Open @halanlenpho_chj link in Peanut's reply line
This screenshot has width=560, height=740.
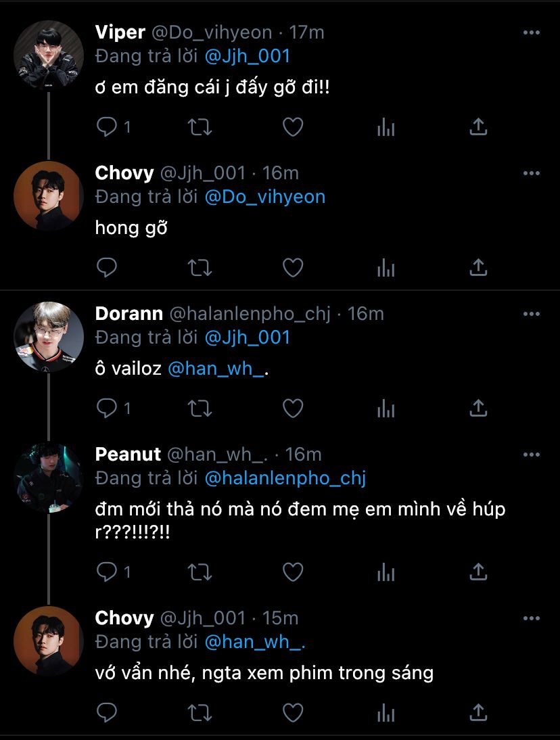285,478
